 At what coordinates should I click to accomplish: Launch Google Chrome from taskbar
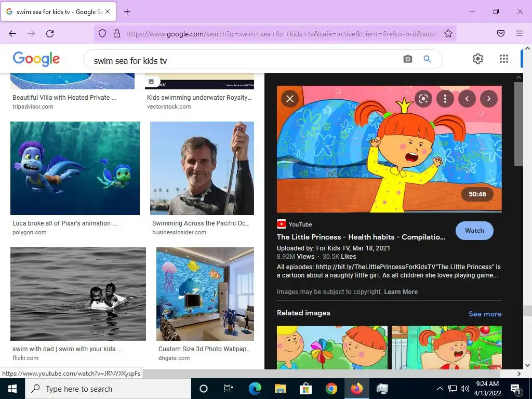click(x=331, y=389)
